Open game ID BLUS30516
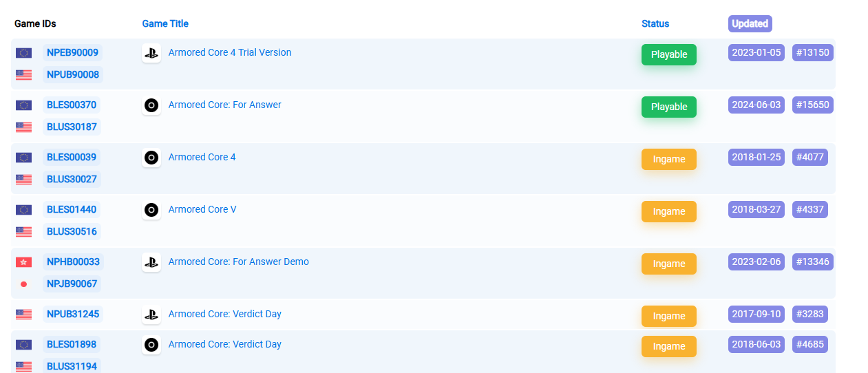 (x=72, y=231)
